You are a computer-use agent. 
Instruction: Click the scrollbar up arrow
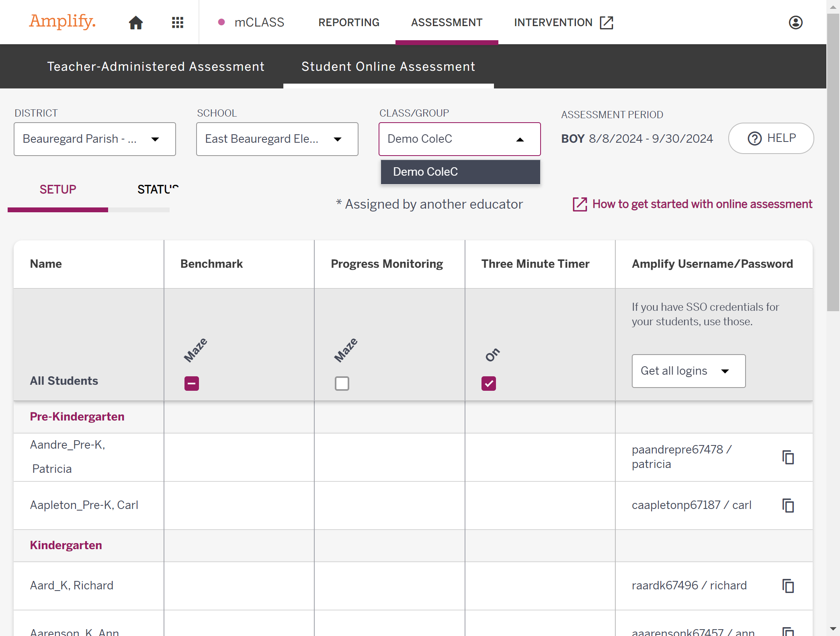point(833,7)
